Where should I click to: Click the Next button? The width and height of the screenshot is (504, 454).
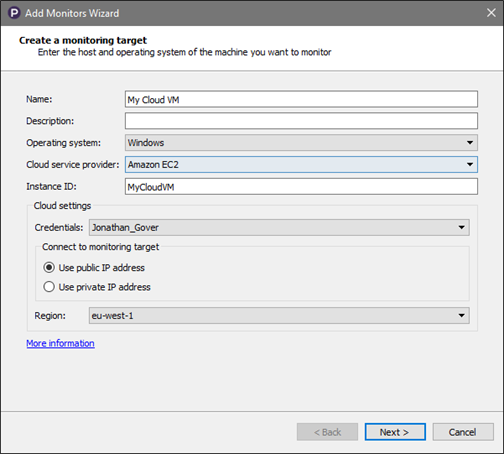[x=395, y=432]
